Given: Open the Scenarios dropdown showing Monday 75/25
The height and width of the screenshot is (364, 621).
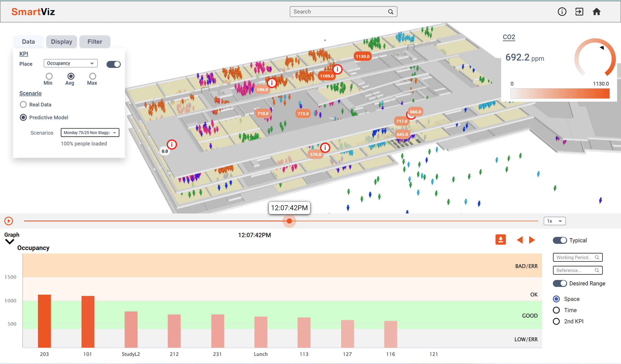Looking at the screenshot, I should click(x=90, y=132).
